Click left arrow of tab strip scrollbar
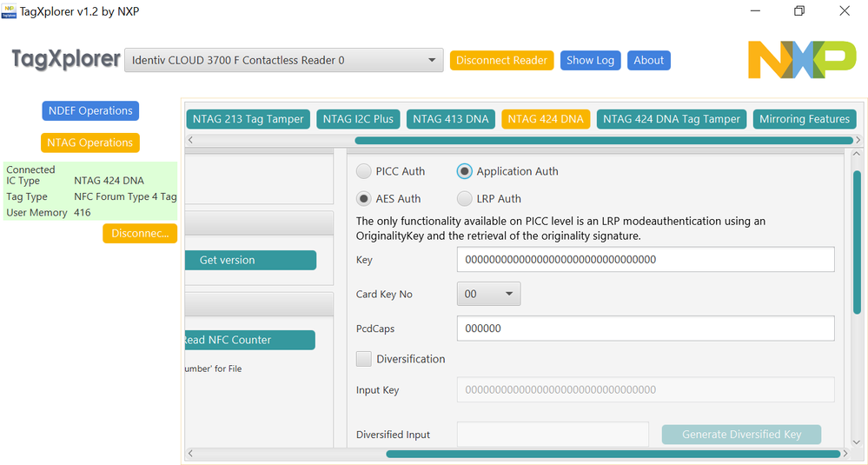 (190, 141)
